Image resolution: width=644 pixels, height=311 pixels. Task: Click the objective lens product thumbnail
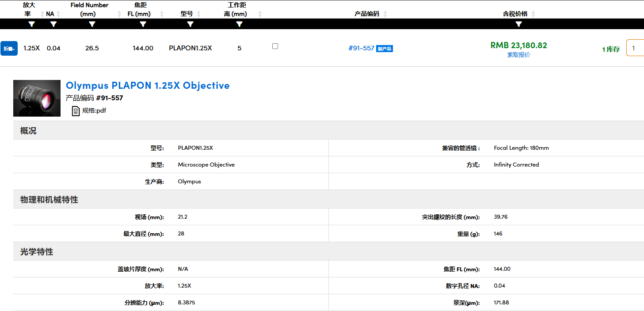pos(37,98)
